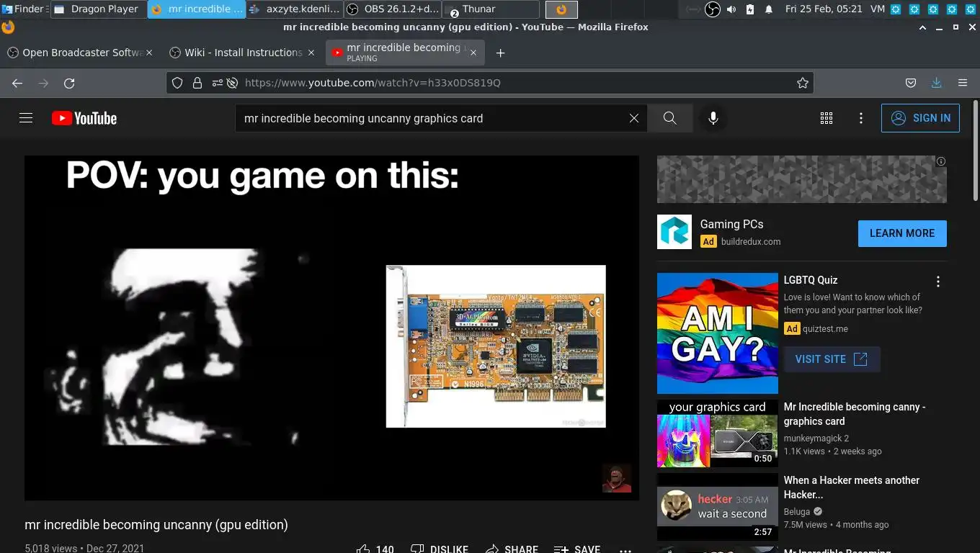Roll up window with titlebar arrow

pos(922,27)
